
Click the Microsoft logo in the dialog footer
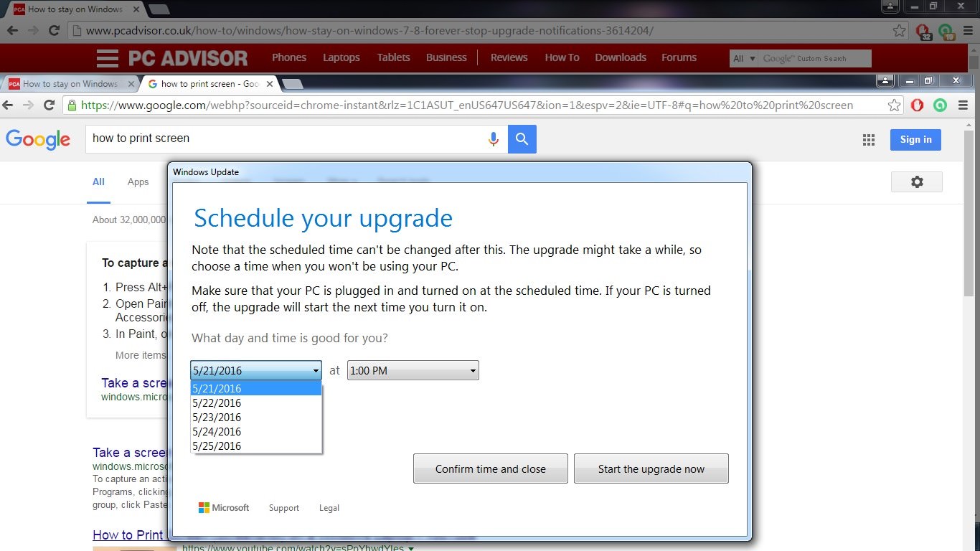tap(224, 507)
